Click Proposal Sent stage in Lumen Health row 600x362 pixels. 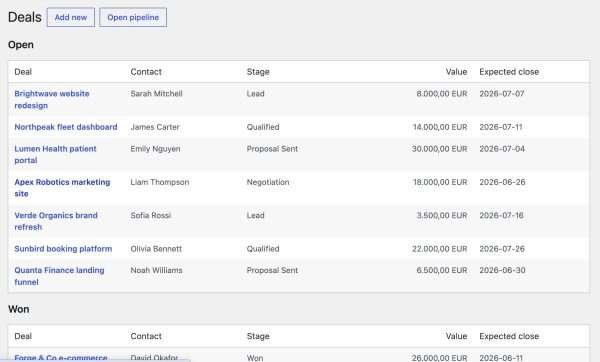pyautogui.click(x=272, y=149)
